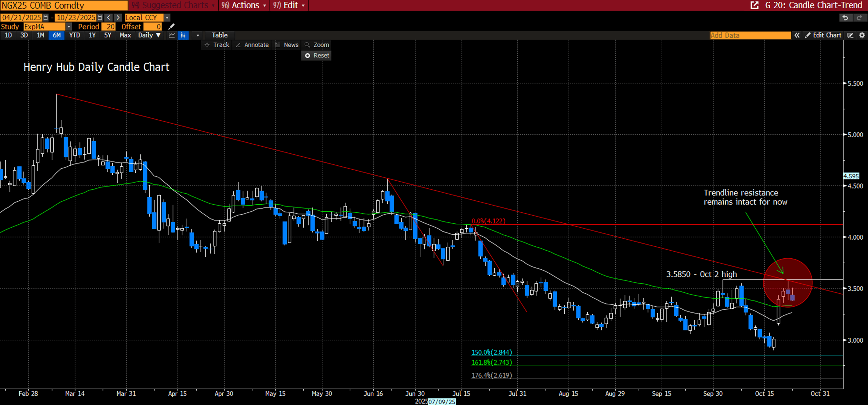Click the study edit pencil icon
Viewport: 868px width, 405px height.
172,27
